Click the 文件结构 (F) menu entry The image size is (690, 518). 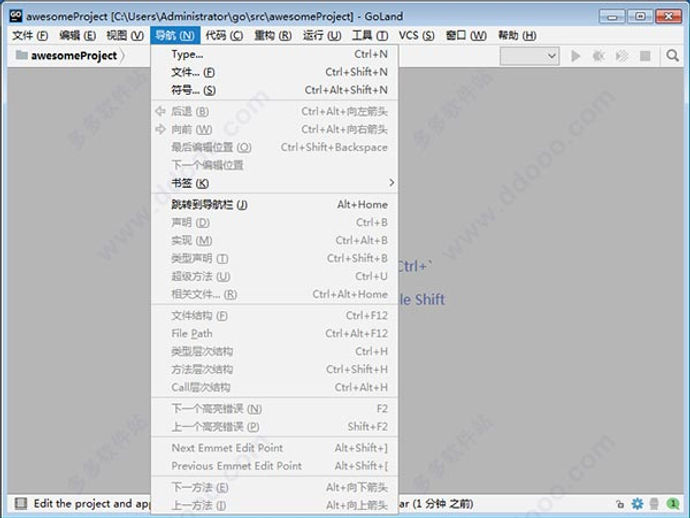point(275,316)
